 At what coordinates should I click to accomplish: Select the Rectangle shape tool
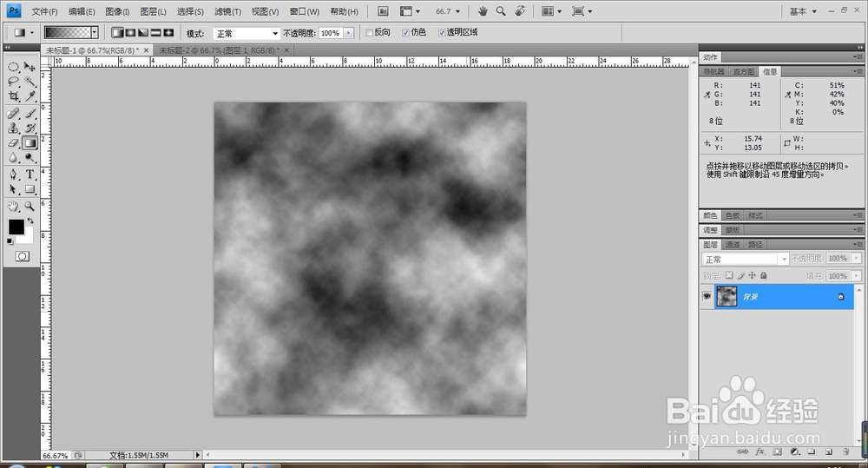(x=30, y=189)
